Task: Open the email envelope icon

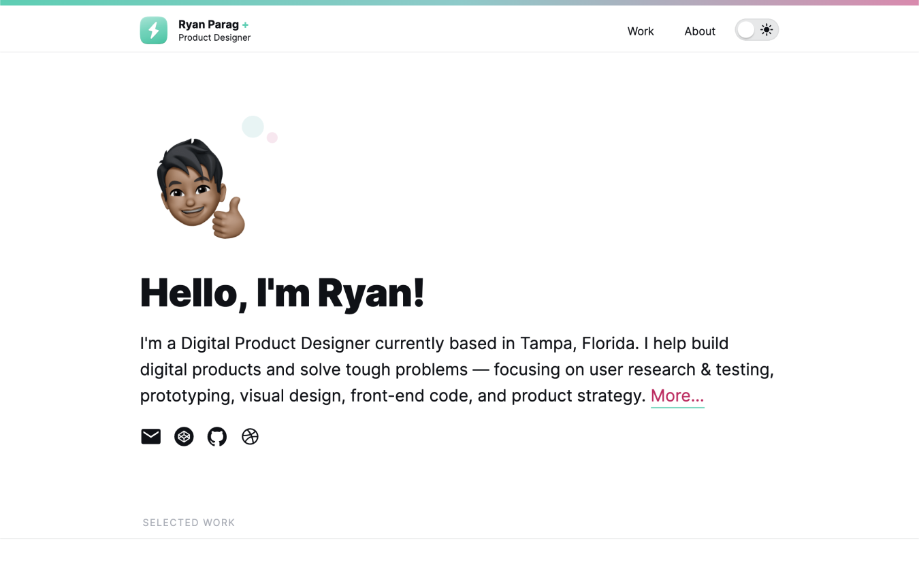Action: 150,436
